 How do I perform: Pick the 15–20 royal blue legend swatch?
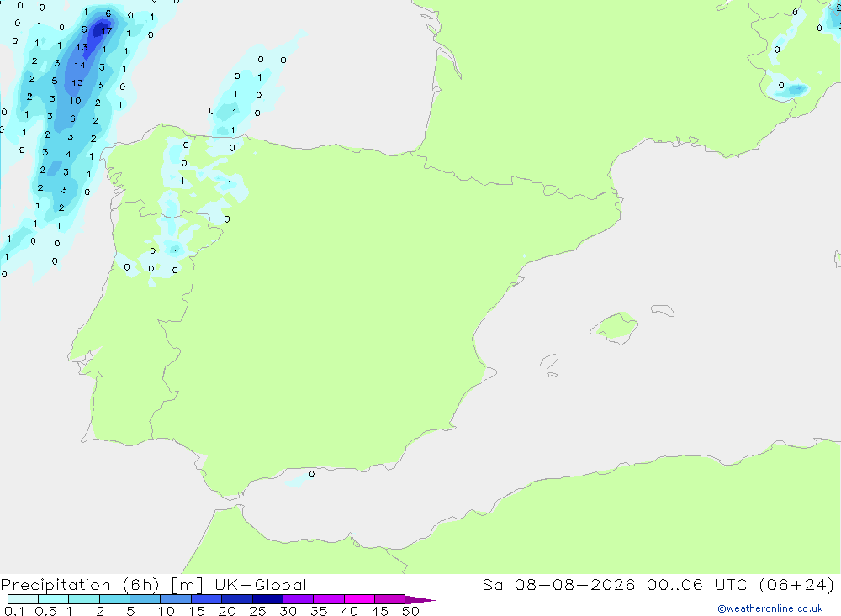206,599
